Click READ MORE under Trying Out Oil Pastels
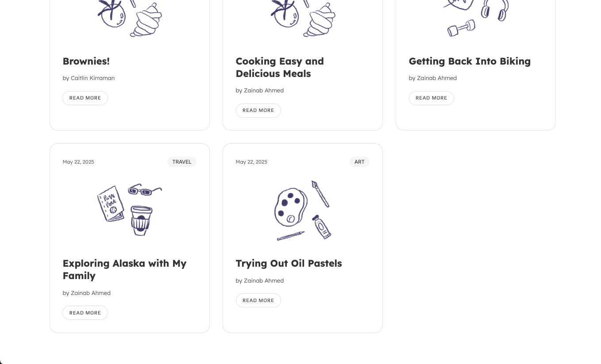 click(x=258, y=300)
